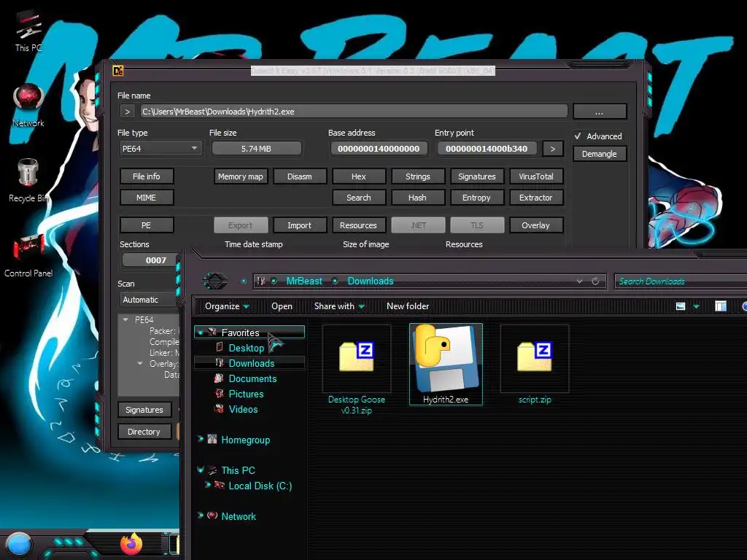Click the browse file ellipsis button
The image size is (747, 560).
(x=600, y=112)
